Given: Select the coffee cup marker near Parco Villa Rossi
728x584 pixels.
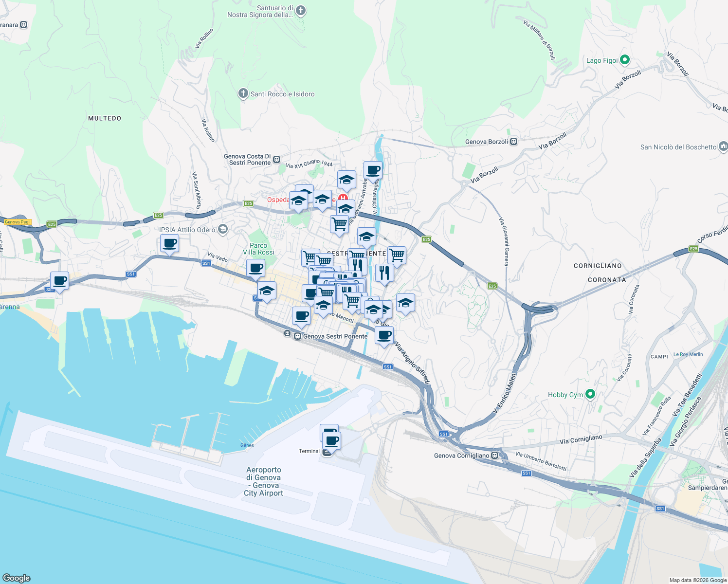Looking at the screenshot, I should pos(255,268).
